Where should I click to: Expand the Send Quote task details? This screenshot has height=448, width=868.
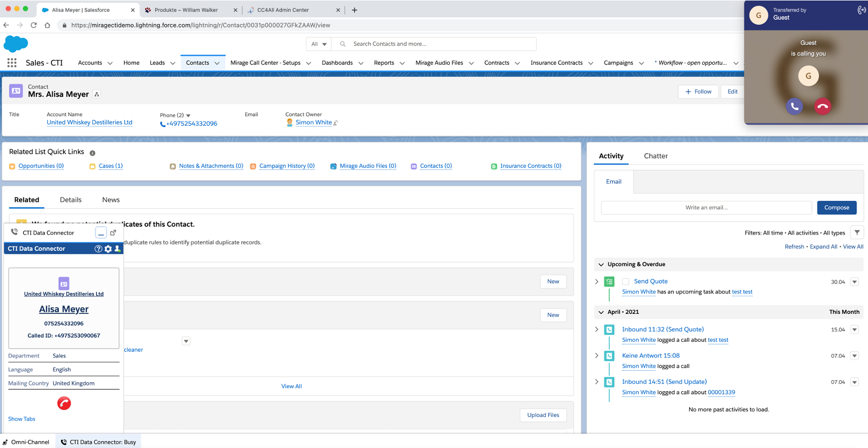point(597,282)
